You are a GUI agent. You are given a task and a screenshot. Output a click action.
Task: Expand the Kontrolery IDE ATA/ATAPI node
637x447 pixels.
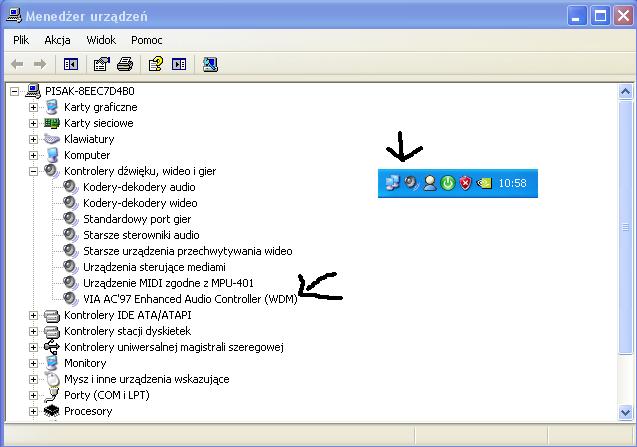point(33,315)
